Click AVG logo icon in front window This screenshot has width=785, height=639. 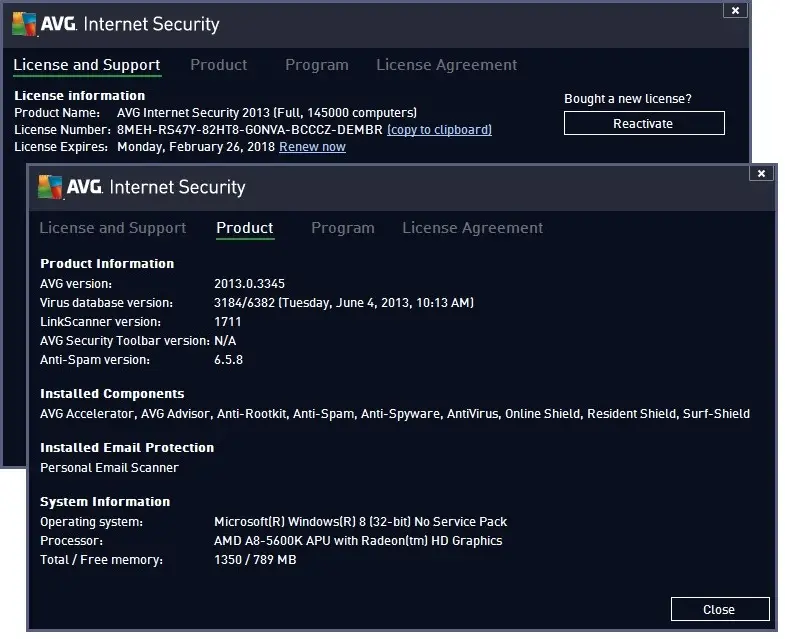coord(50,187)
